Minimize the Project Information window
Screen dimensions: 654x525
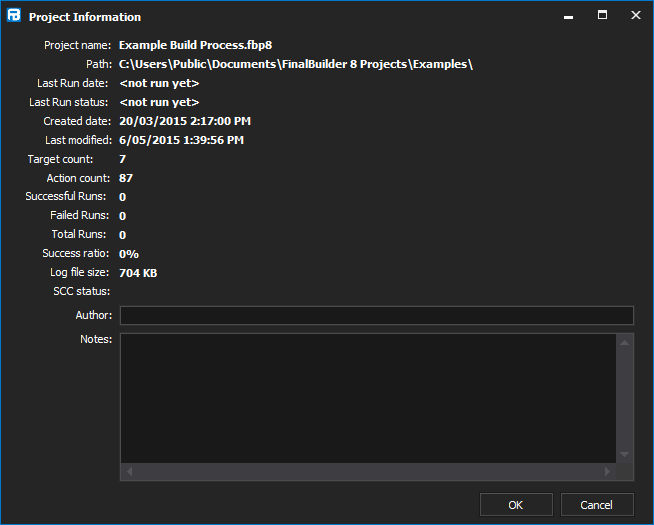568,16
